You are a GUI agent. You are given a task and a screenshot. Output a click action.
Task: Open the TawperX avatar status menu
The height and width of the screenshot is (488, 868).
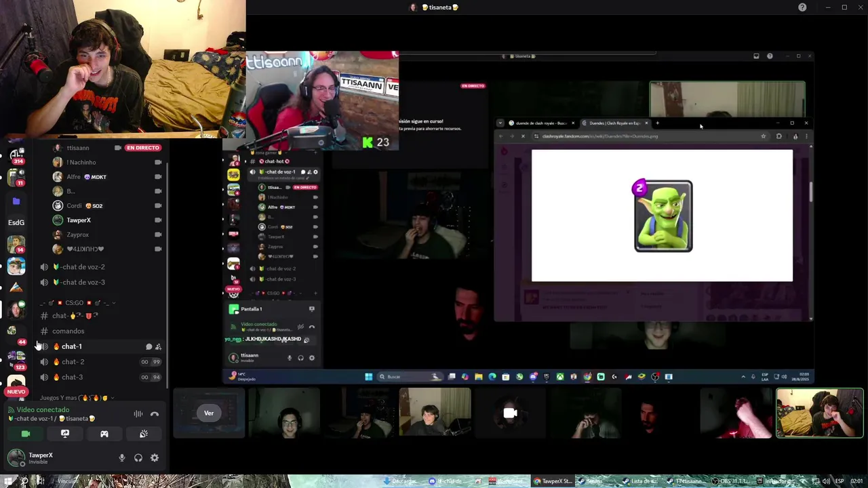pyautogui.click(x=15, y=457)
